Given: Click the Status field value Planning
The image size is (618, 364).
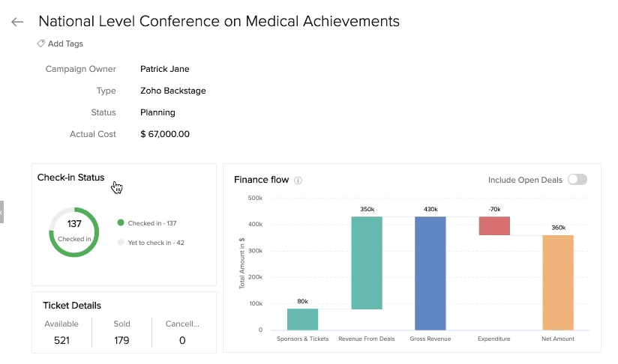Looking at the screenshot, I should click(x=157, y=112).
